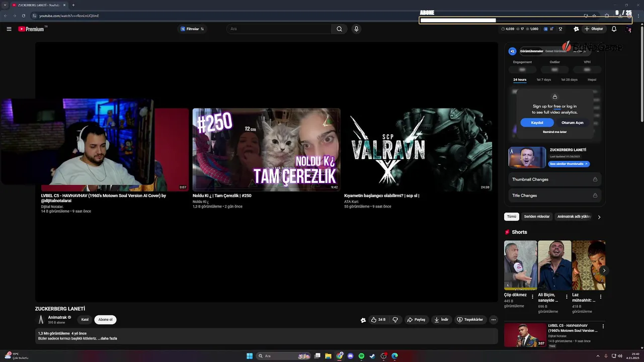
Task: Click the browser address bar URL
Action: [x=69, y=16]
